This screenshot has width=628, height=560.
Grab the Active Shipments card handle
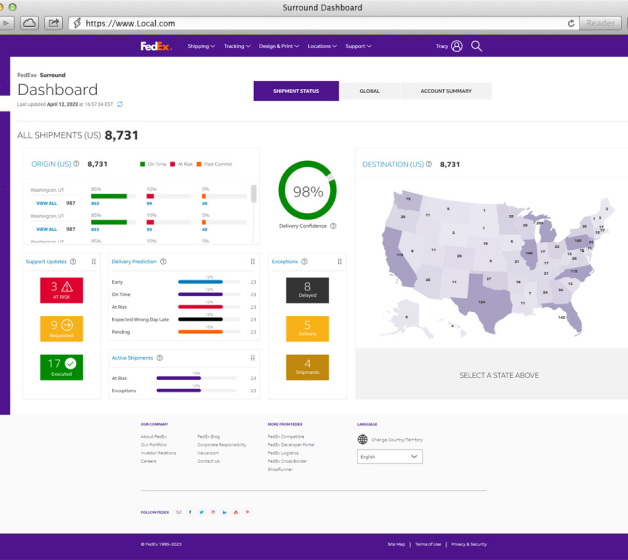[x=253, y=358]
